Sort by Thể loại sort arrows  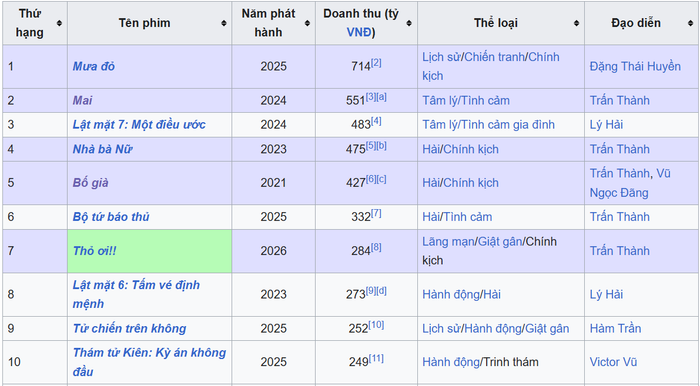576,23
